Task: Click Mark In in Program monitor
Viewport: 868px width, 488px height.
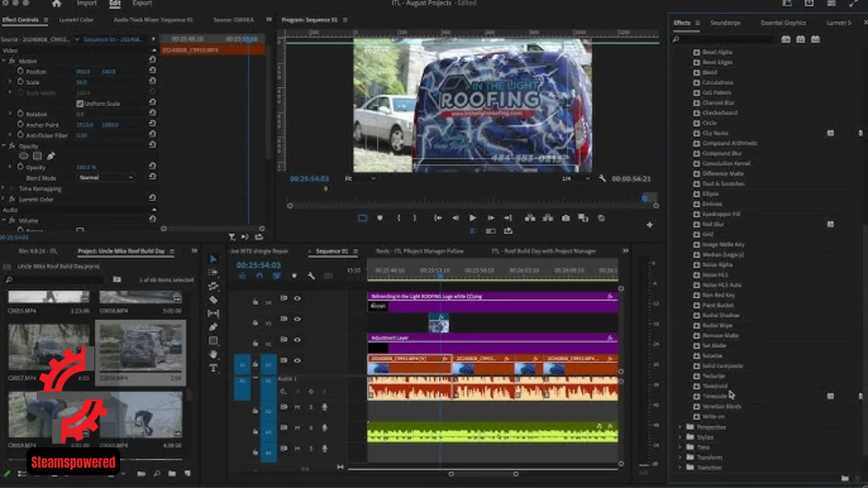Action: (398, 218)
